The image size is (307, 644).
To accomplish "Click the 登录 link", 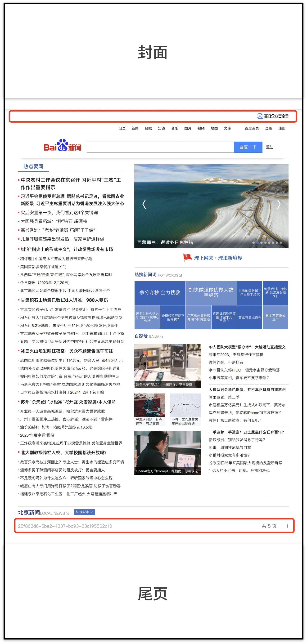I will tap(269, 128).
